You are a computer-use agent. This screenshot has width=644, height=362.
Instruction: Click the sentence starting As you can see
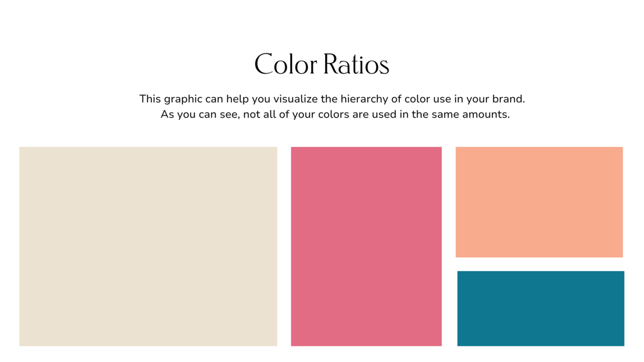(x=335, y=115)
